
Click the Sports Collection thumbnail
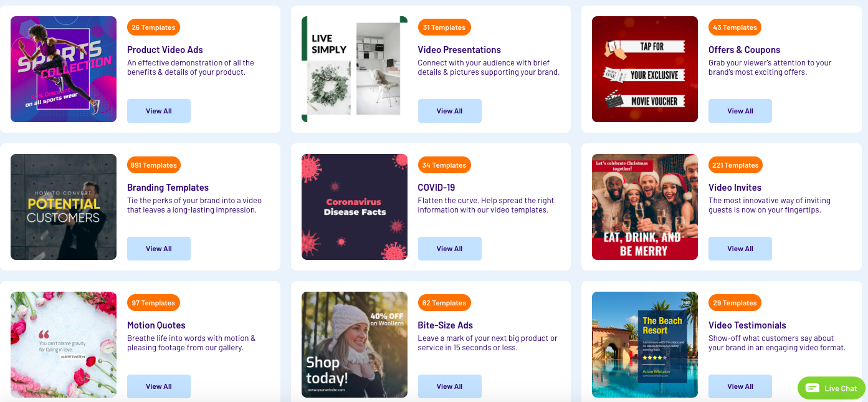(x=63, y=69)
